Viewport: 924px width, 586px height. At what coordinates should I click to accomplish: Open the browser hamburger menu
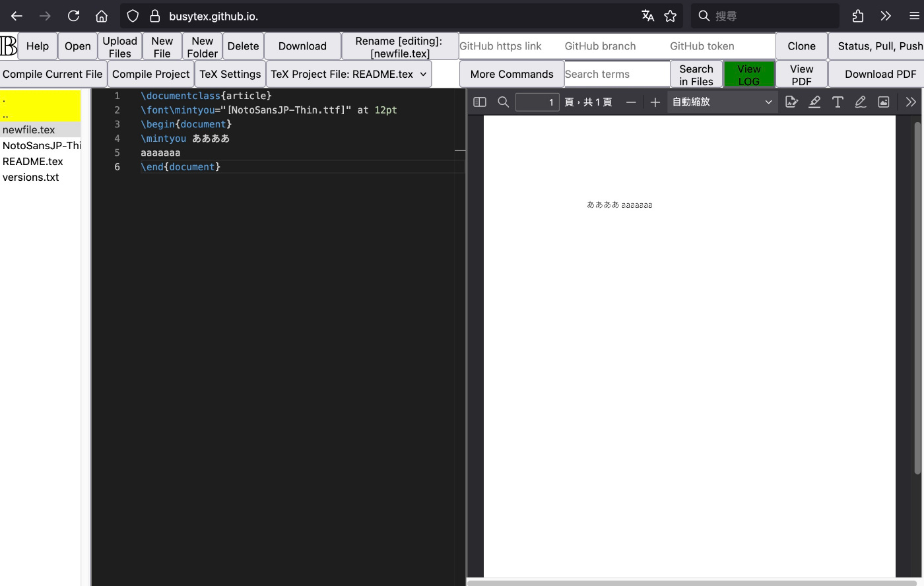[x=914, y=16]
